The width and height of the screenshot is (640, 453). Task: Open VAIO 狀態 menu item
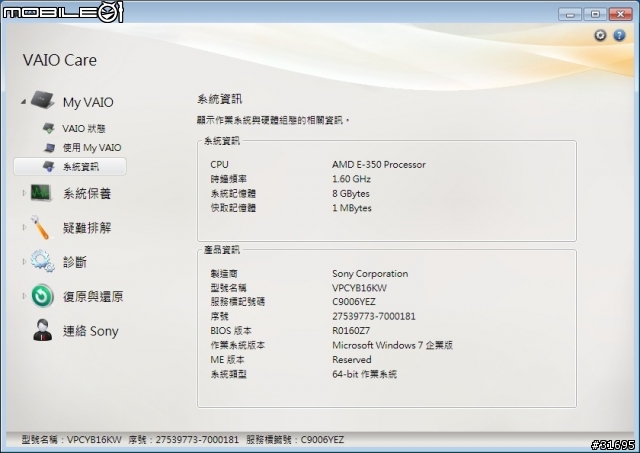(84, 129)
